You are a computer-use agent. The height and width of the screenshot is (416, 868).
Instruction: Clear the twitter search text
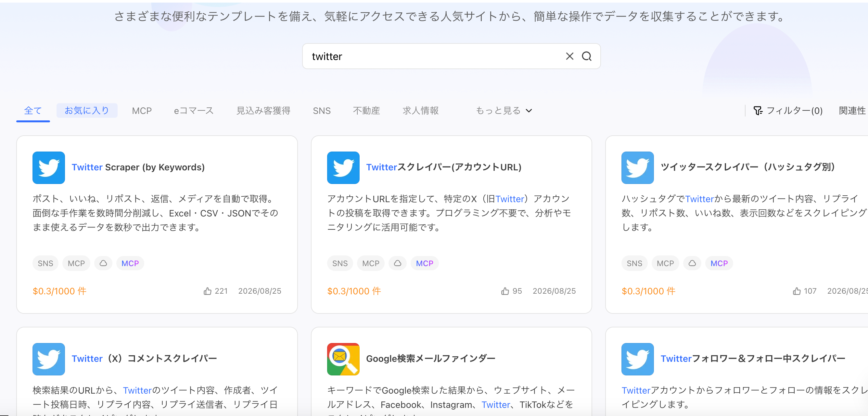click(569, 56)
